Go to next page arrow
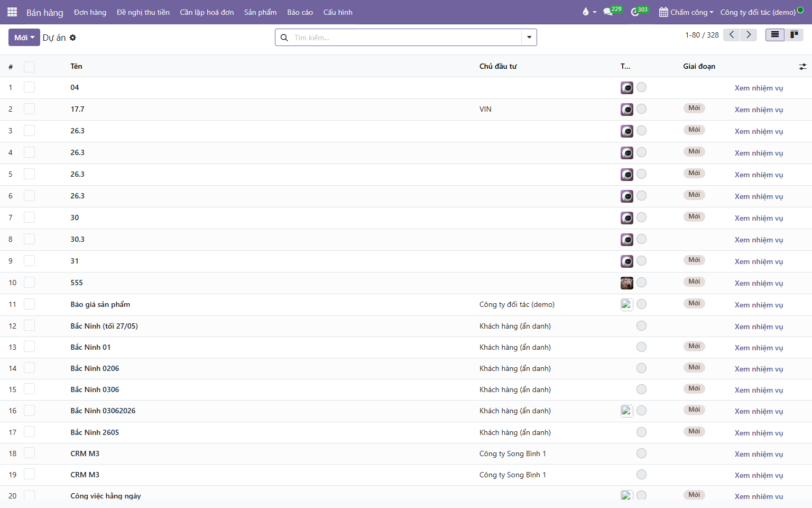This screenshot has width=812, height=508. coord(749,35)
